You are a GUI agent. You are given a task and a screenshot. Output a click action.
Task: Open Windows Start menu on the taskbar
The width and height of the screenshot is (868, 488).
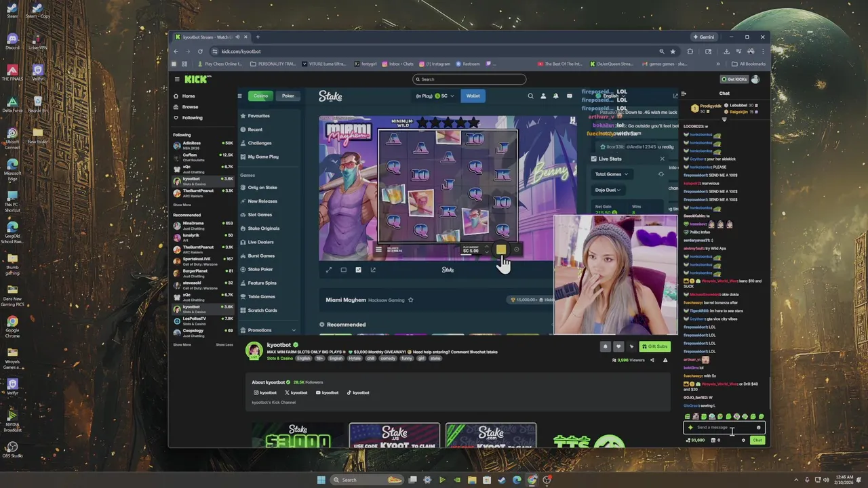[321, 480]
